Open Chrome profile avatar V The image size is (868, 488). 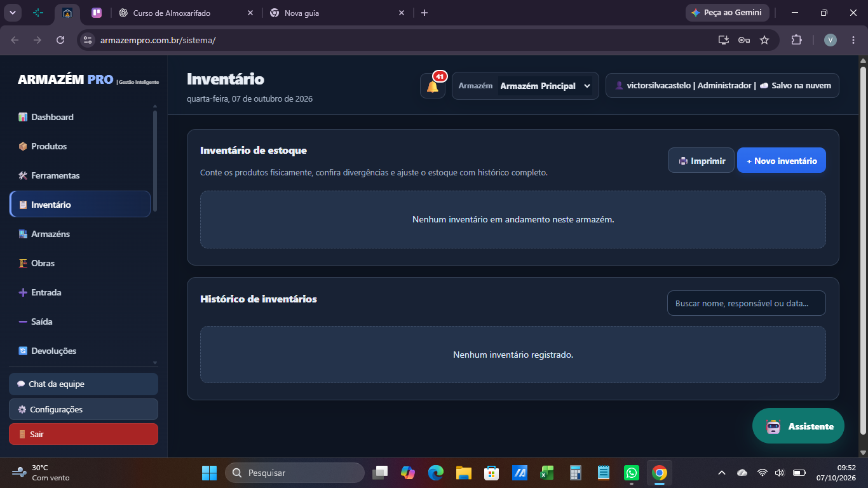click(x=831, y=40)
